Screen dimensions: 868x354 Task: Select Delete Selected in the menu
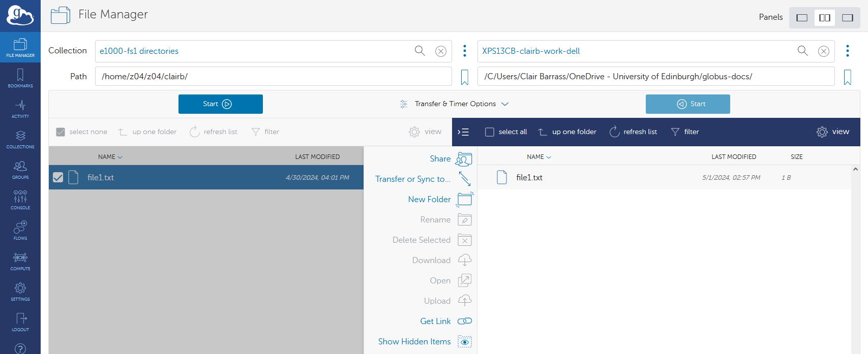point(432,240)
